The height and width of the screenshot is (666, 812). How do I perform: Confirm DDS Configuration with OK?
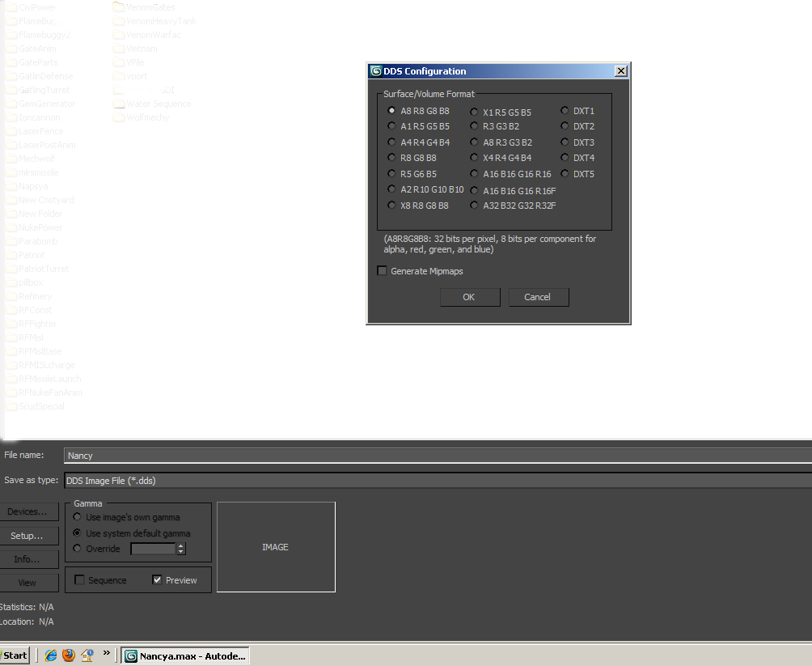tap(470, 297)
